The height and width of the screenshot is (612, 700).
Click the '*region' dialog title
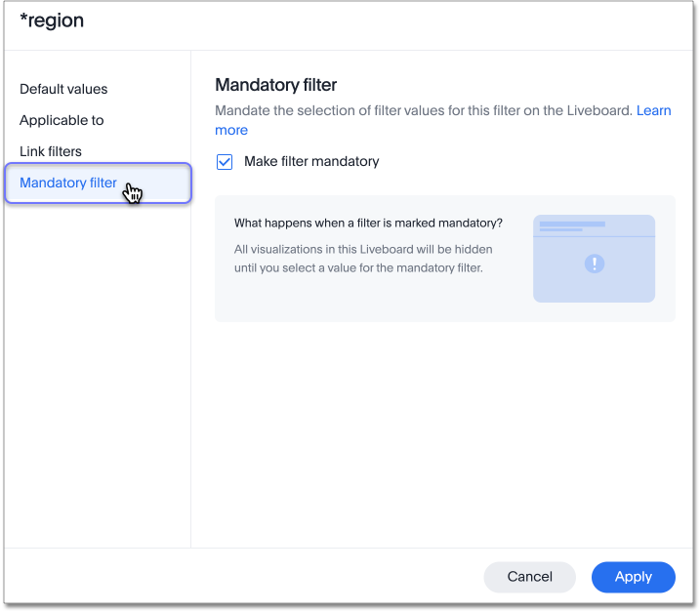(x=52, y=20)
